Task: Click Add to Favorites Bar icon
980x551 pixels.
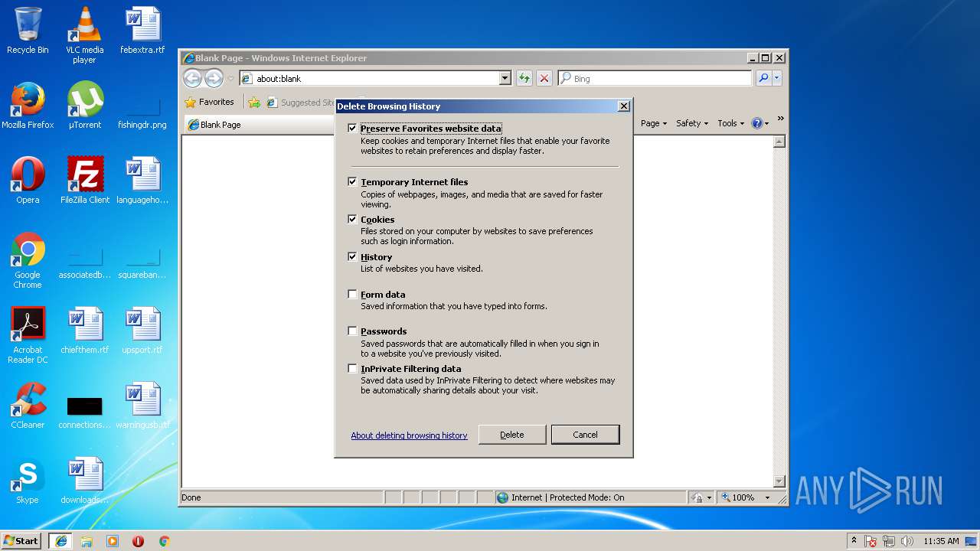Action: point(254,102)
